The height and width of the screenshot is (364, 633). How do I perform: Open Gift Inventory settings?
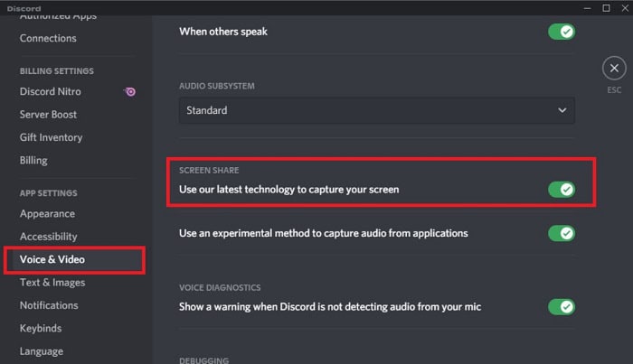(x=51, y=137)
